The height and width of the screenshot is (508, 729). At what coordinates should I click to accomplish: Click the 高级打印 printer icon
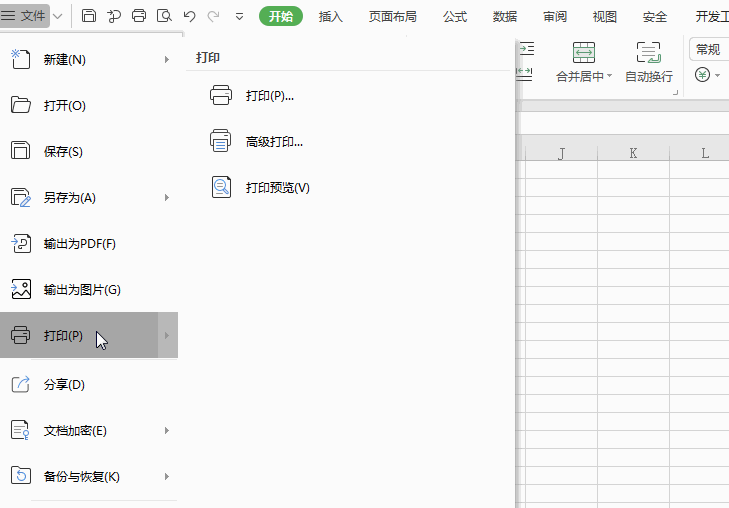(220, 141)
